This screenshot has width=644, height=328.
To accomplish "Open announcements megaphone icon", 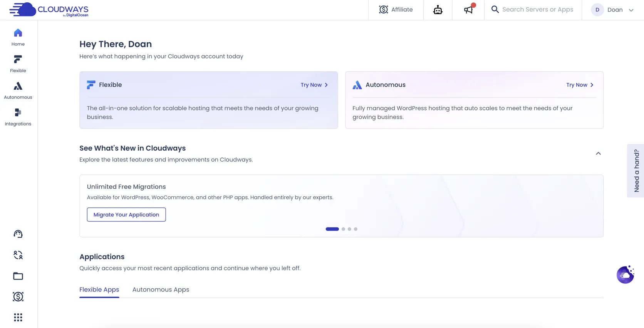I will (x=468, y=10).
